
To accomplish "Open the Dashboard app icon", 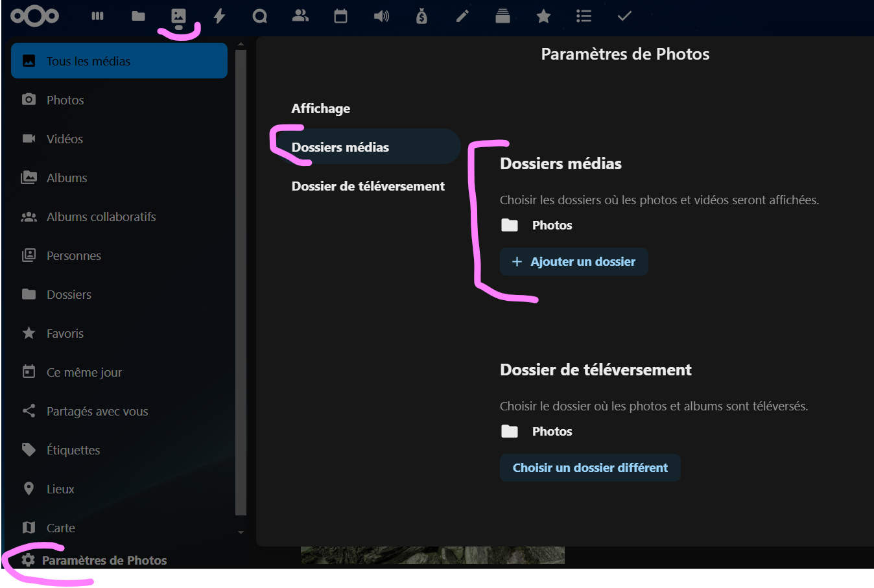I will click(x=98, y=16).
